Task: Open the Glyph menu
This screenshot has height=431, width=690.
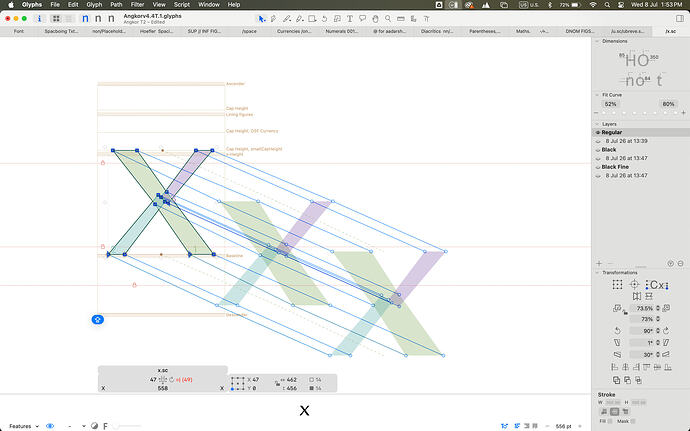Action: click(x=94, y=5)
